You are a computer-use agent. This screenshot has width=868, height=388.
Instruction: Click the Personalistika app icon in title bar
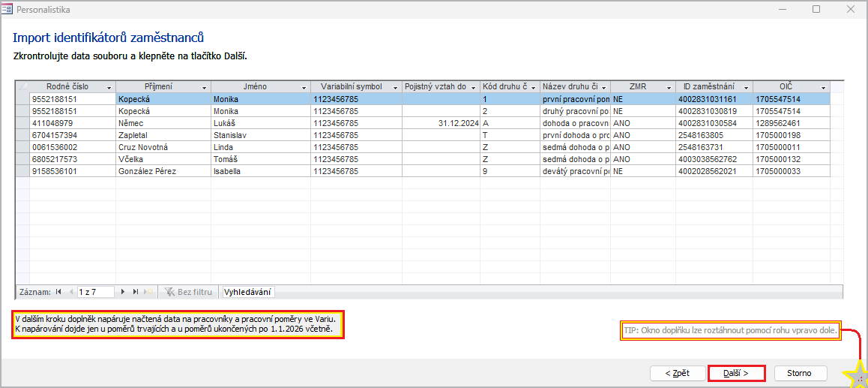[x=7, y=9]
